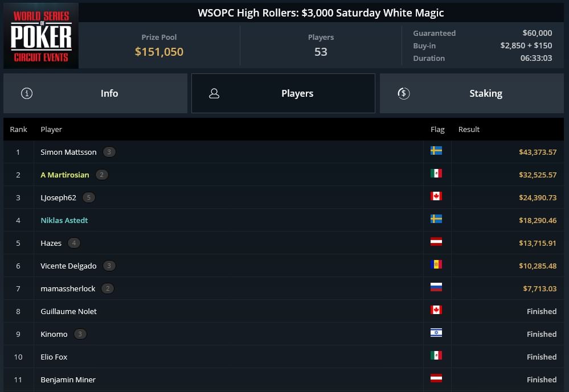Click mamassherlock's Russia flag
The height and width of the screenshot is (392, 569).
[x=436, y=287]
